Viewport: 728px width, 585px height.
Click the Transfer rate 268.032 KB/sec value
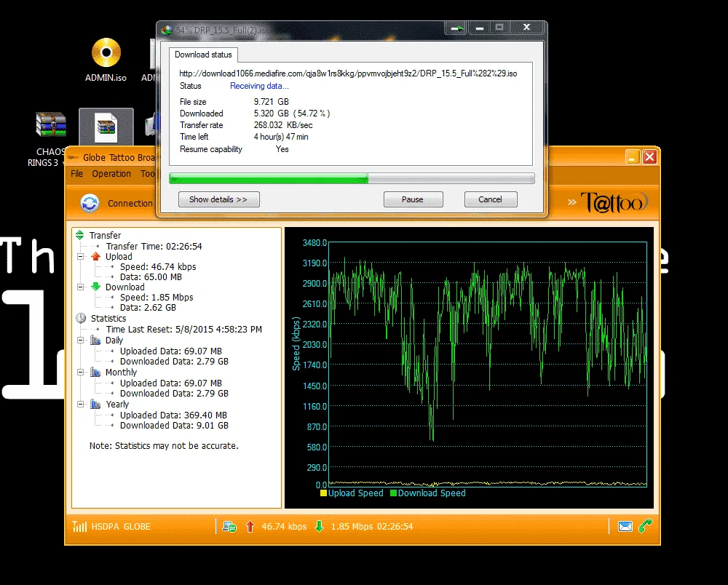point(283,125)
